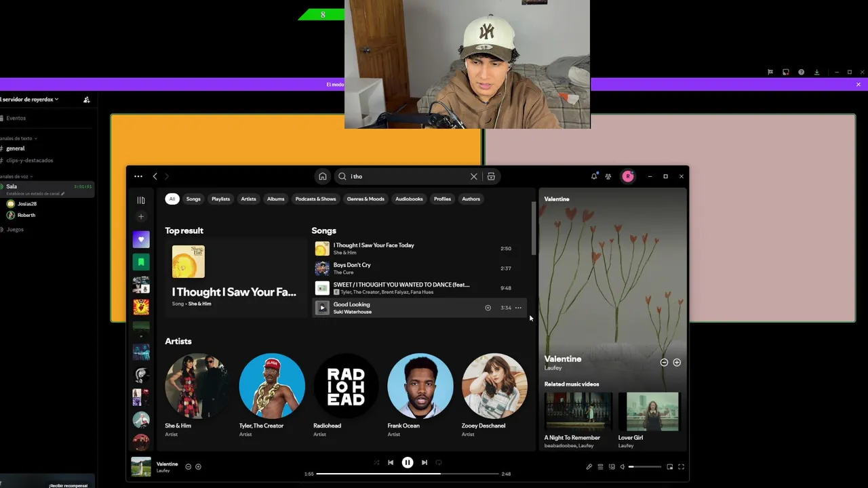Open the pink profile avatar menu
Screen dimensions: 868x488
point(628,176)
